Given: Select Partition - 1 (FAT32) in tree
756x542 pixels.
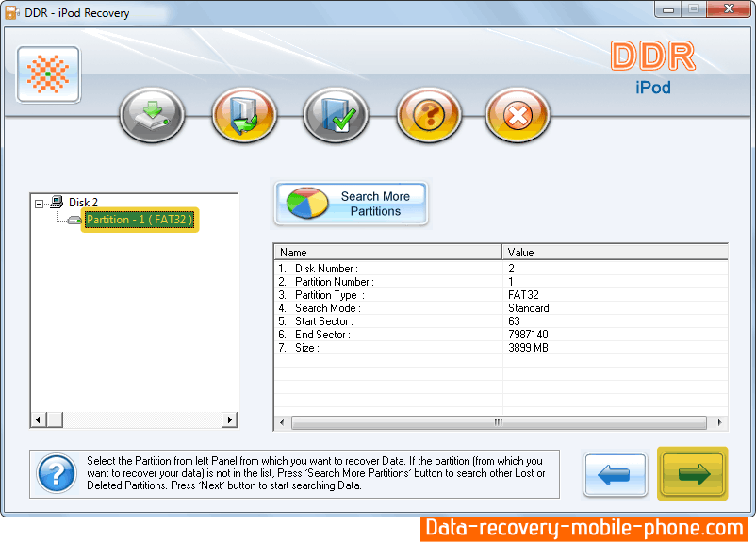Looking at the screenshot, I should [x=140, y=220].
